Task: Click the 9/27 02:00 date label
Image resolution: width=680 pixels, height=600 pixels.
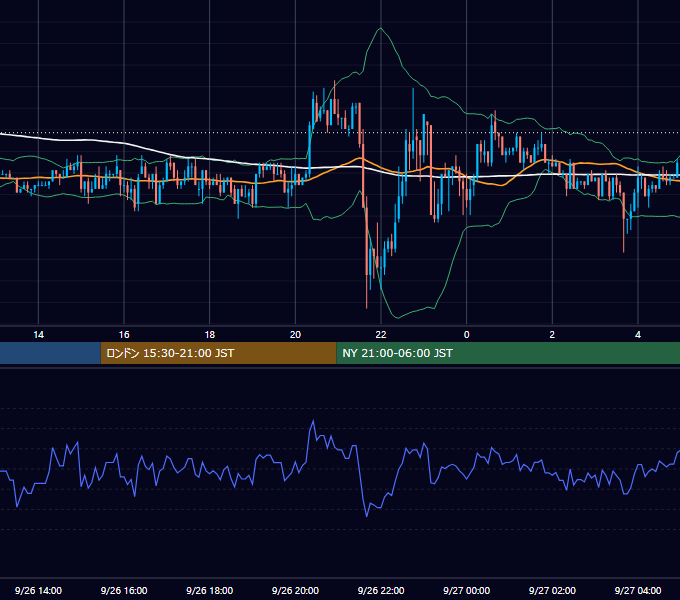Action: click(552, 590)
